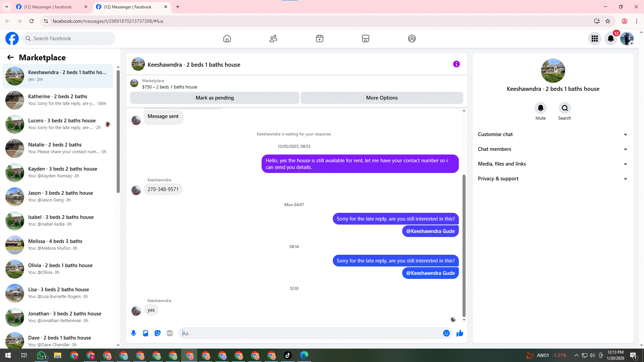
Task: Open the Facebook menu grid icon
Action: (595, 39)
